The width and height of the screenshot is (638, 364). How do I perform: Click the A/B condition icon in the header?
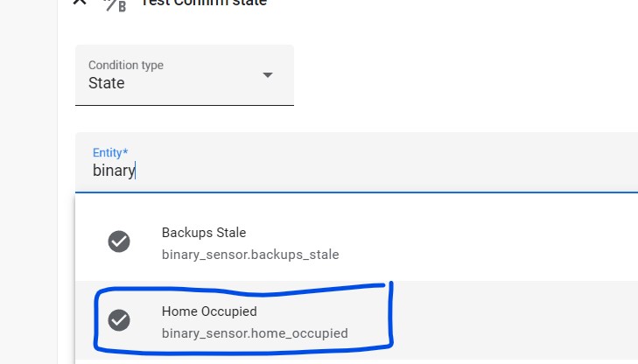click(x=115, y=4)
